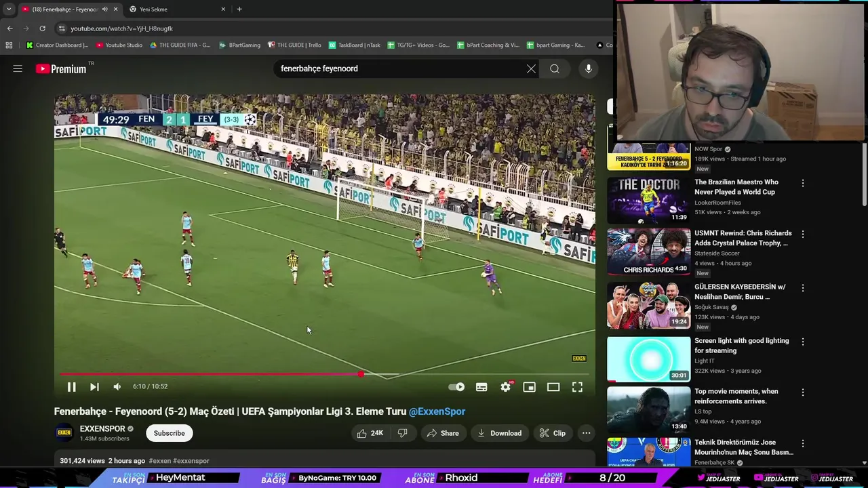The width and height of the screenshot is (868, 488).
Task: Open a new browser tab
Action: (x=239, y=9)
